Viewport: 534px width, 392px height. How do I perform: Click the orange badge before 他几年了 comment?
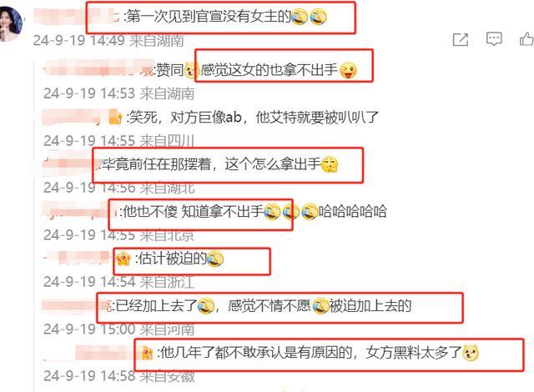point(147,353)
